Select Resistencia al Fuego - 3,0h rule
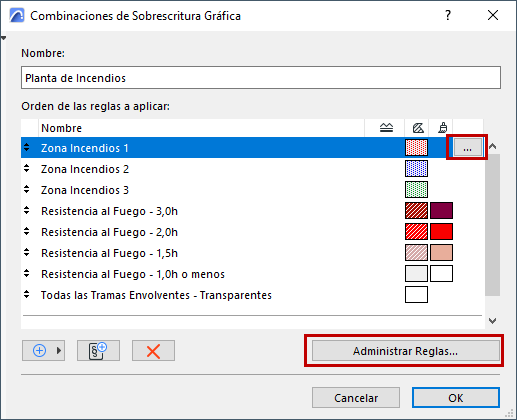 point(252,211)
